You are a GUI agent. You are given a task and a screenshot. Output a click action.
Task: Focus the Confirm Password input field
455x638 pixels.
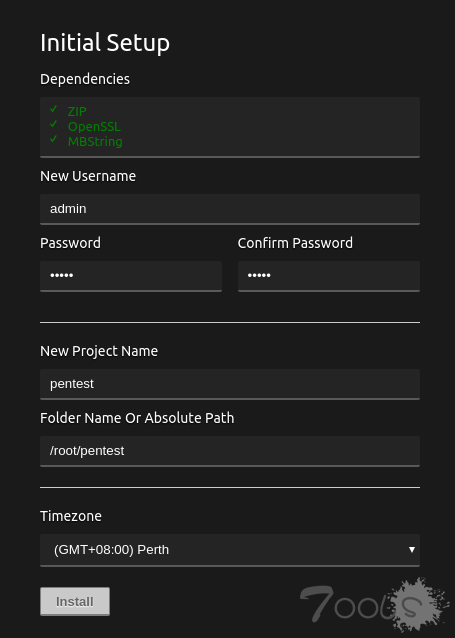[329, 276]
